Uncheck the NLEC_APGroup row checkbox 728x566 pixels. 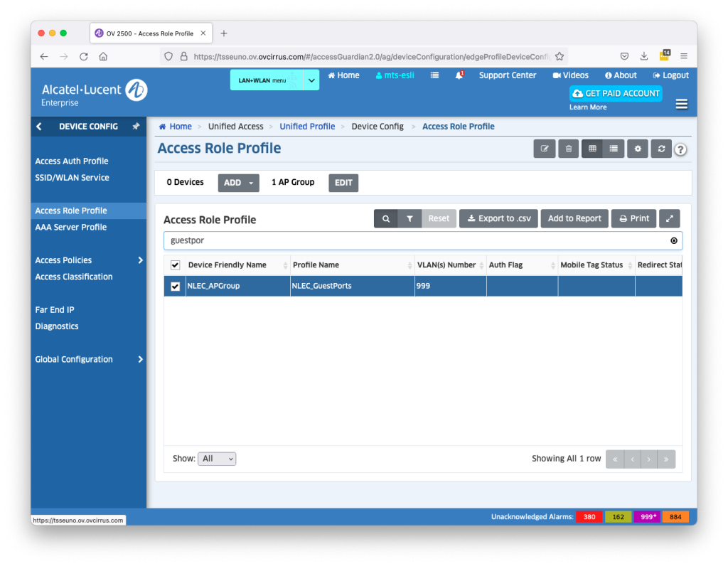point(176,287)
